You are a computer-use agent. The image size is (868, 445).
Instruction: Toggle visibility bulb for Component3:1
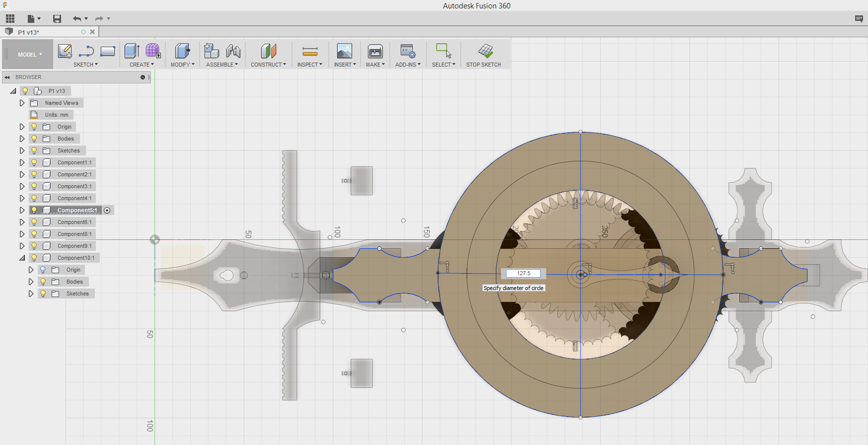coord(34,186)
